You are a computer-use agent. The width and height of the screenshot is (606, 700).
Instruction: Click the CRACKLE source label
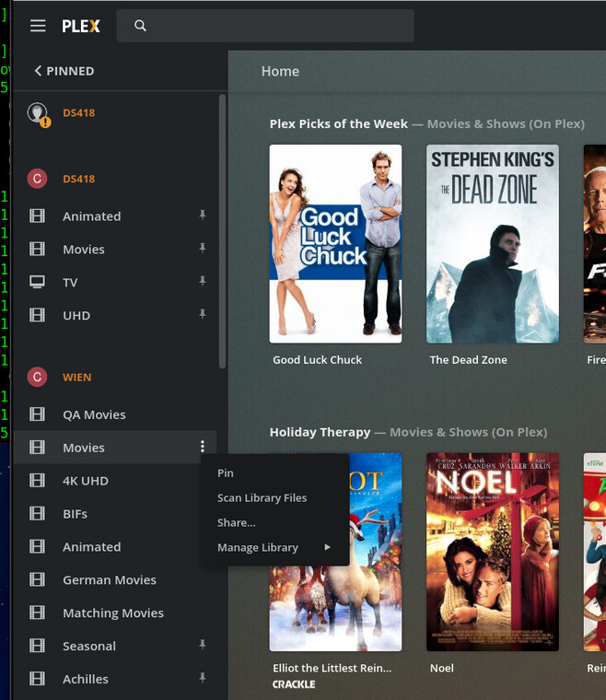click(294, 684)
